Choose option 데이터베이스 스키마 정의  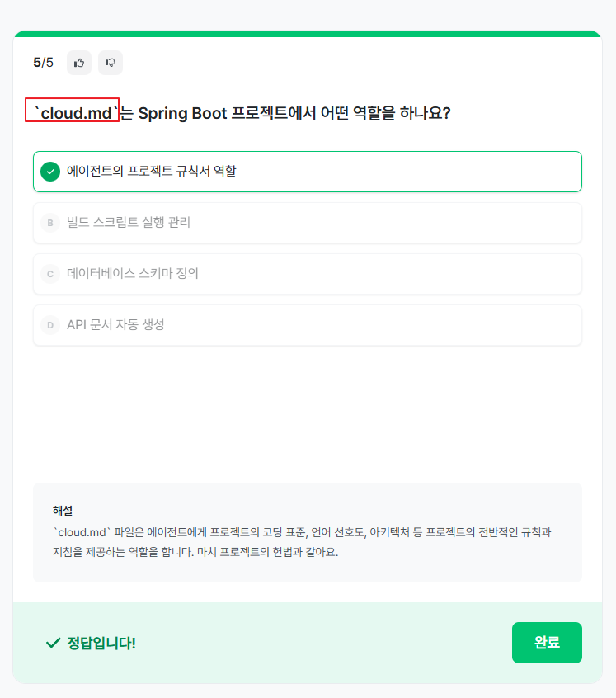pos(308,274)
